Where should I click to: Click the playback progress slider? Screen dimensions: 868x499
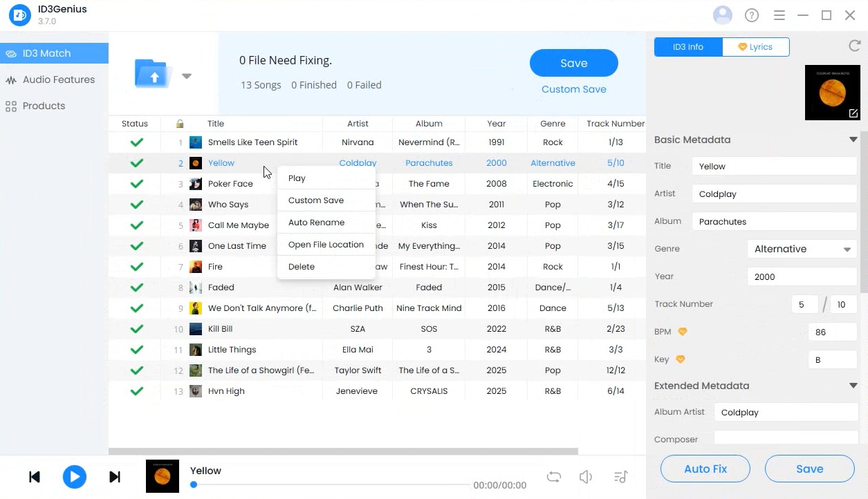tap(332, 484)
